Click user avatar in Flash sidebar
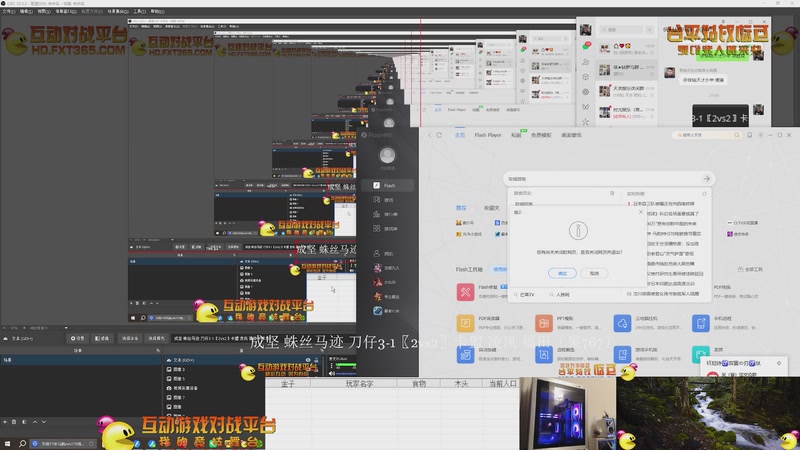The image size is (800, 450). [387, 155]
